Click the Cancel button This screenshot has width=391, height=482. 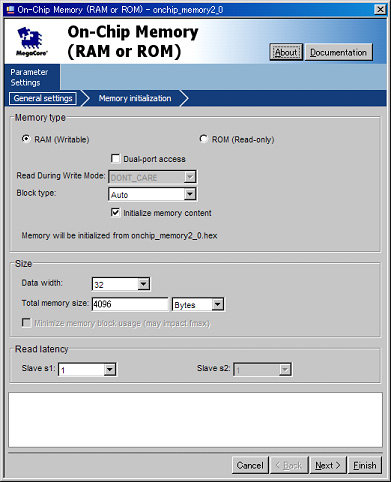250,465
